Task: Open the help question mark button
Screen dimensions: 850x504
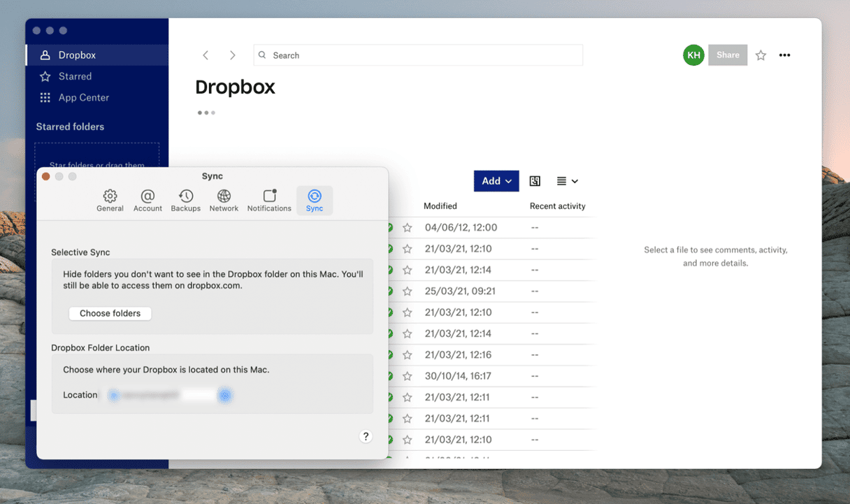Action: tap(366, 436)
